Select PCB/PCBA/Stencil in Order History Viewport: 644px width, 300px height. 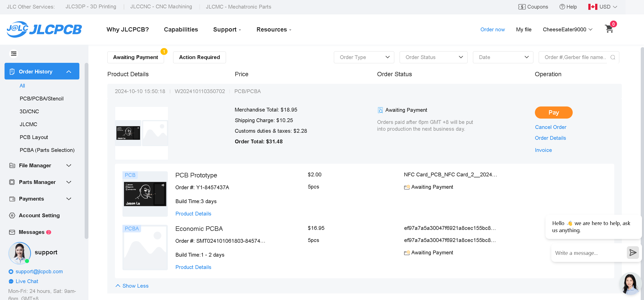point(42,99)
